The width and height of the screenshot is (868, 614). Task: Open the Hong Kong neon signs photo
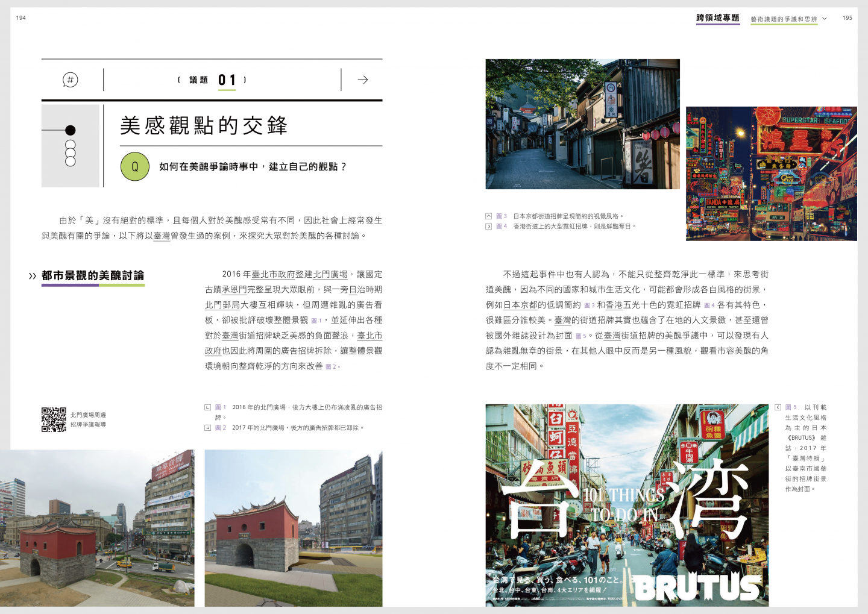771,174
